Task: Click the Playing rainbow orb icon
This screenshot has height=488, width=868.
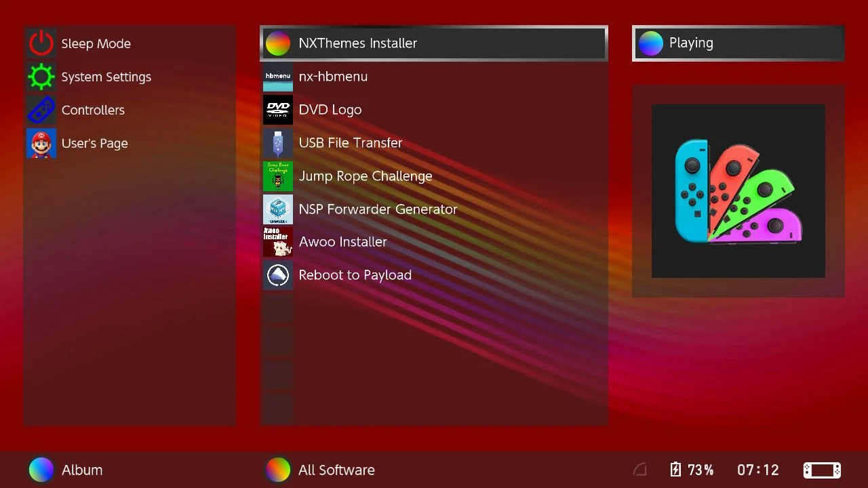Action: [651, 43]
